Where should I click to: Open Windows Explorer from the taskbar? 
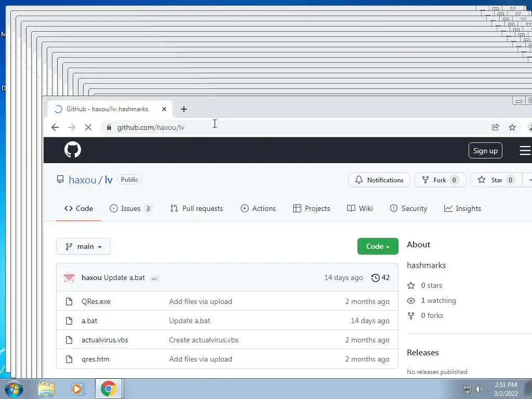46,389
